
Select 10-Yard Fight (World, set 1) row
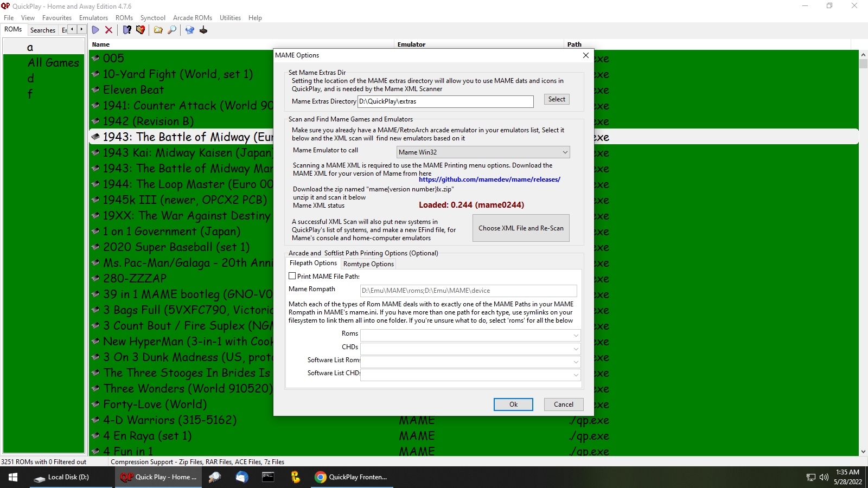[178, 74]
